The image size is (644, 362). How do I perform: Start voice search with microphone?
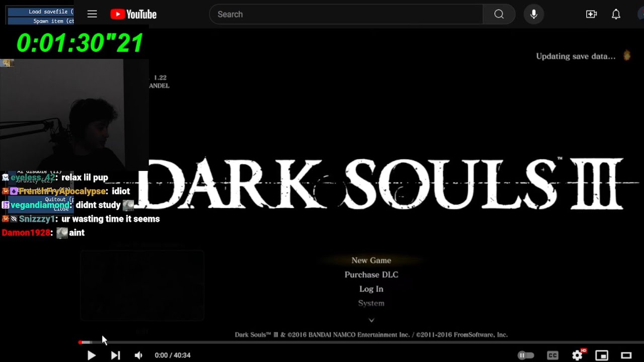534,14
